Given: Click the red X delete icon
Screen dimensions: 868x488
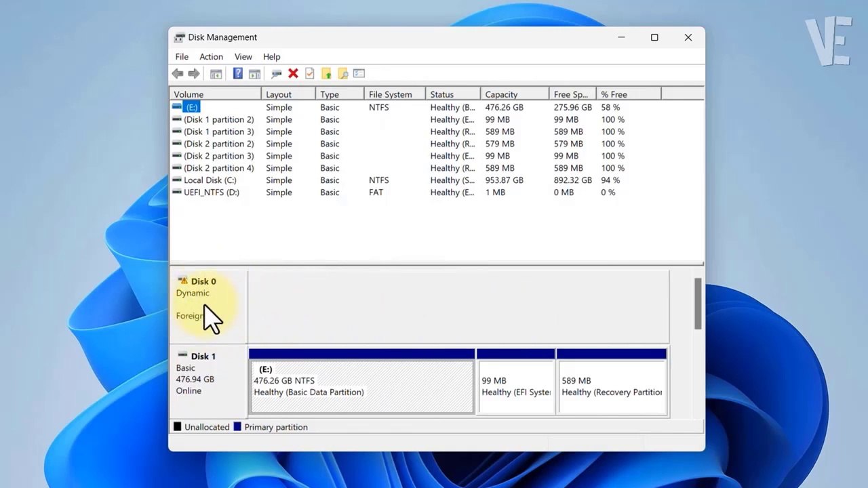Looking at the screenshot, I should pos(293,73).
